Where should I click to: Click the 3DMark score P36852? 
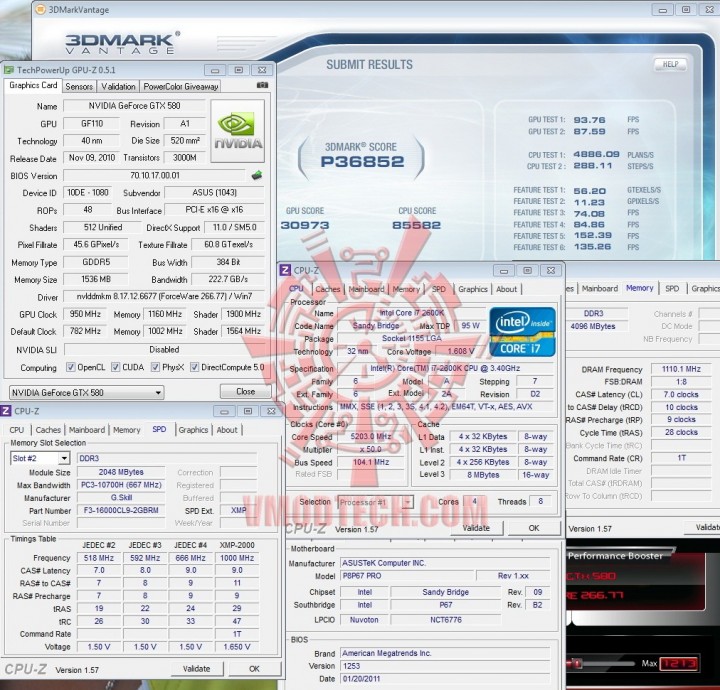(362, 161)
